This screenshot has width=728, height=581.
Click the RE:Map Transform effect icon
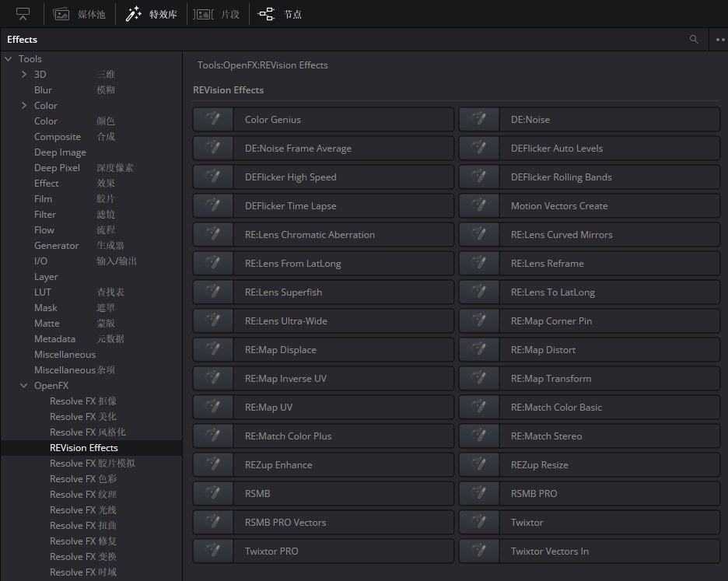click(x=479, y=379)
